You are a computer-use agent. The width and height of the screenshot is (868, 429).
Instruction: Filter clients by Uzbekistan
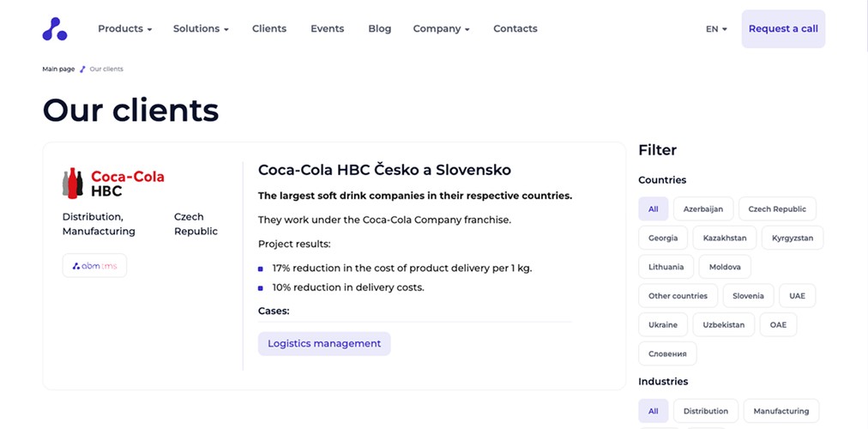724,325
